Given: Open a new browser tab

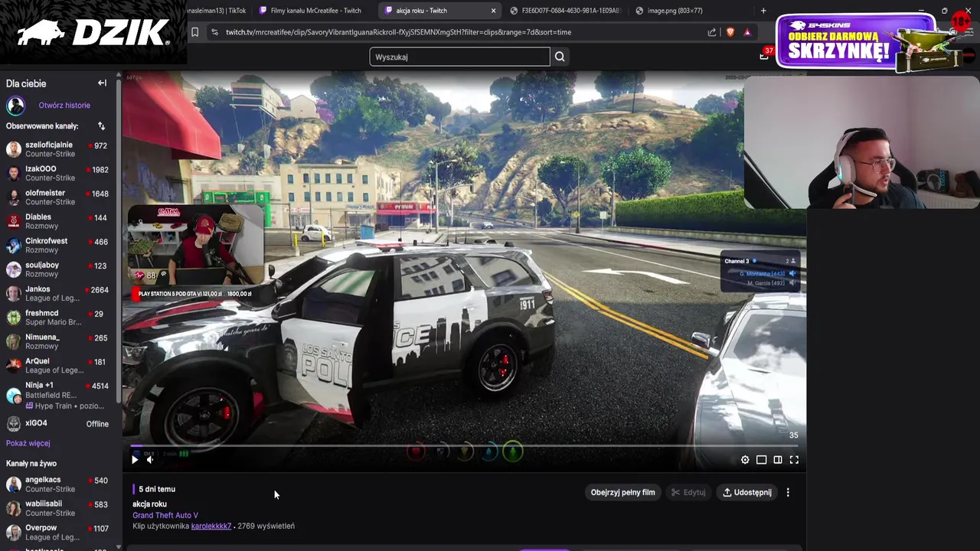Looking at the screenshot, I should click(763, 11).
